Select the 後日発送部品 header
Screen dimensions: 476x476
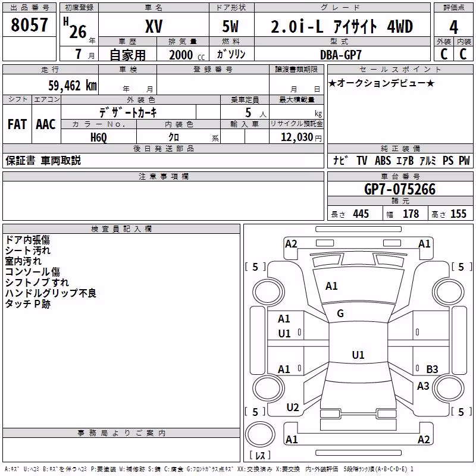(x=164, y=148)
